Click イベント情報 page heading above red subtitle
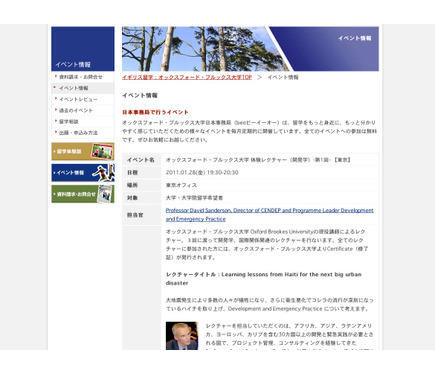 coord(140,96)
